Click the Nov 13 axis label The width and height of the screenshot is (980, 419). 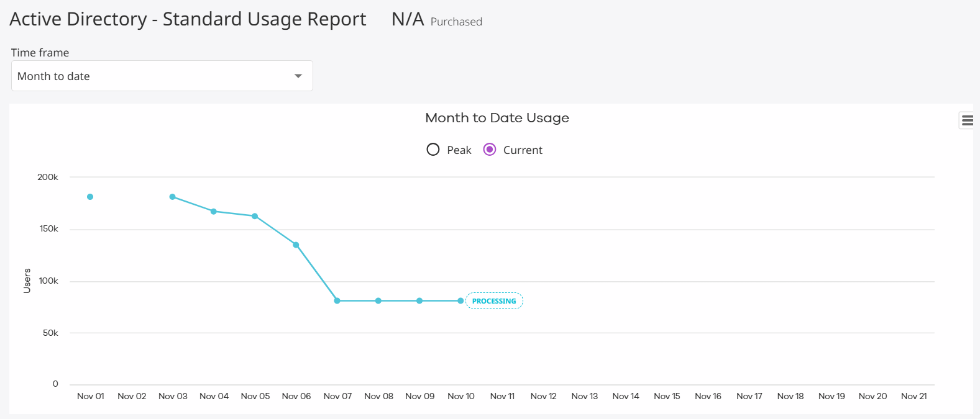point(585,396)
